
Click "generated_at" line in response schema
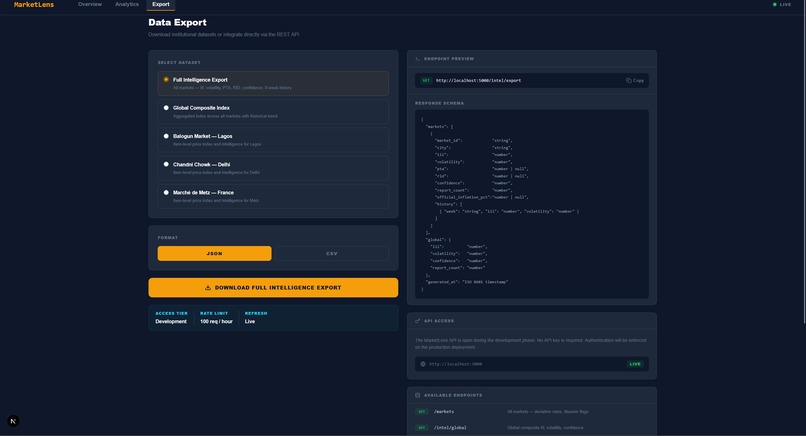pyautogui.click(x=467, y=282)
